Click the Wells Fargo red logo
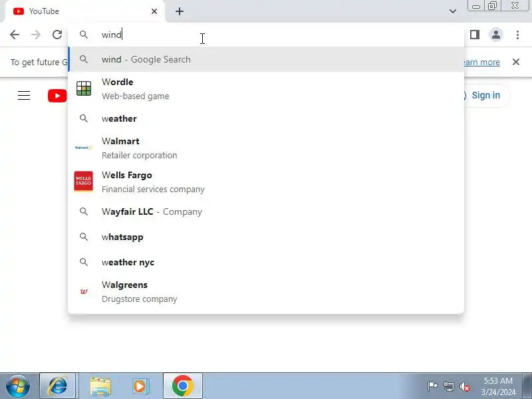The image size is (532, 399). click(x=84, y=181)
